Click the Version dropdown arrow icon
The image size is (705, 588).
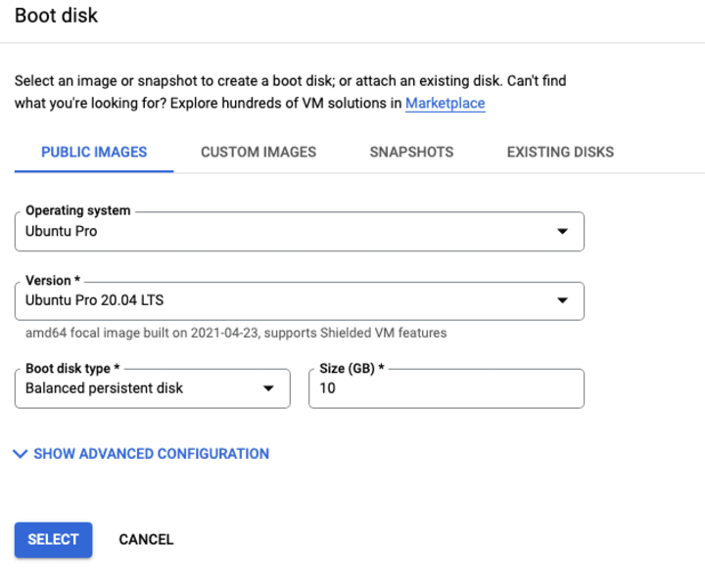[x=562, y=301]
